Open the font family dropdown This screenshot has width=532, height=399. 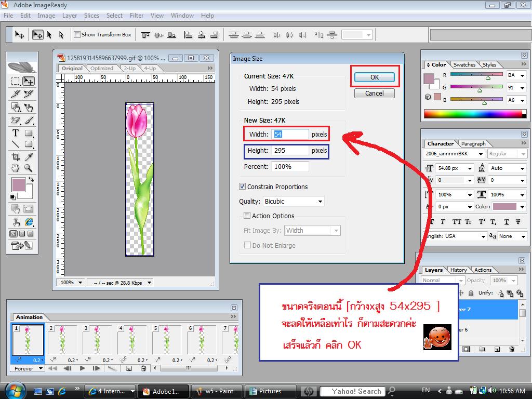[x=454, y=154]
